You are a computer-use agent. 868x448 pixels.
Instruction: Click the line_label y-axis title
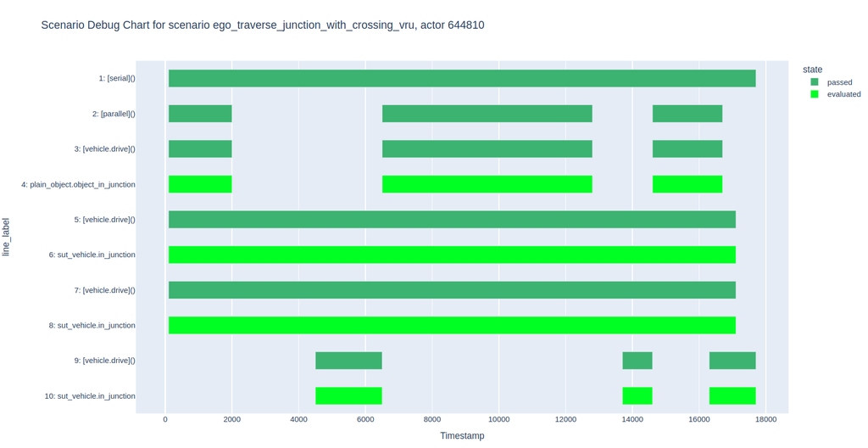click(x=7, y=237)
